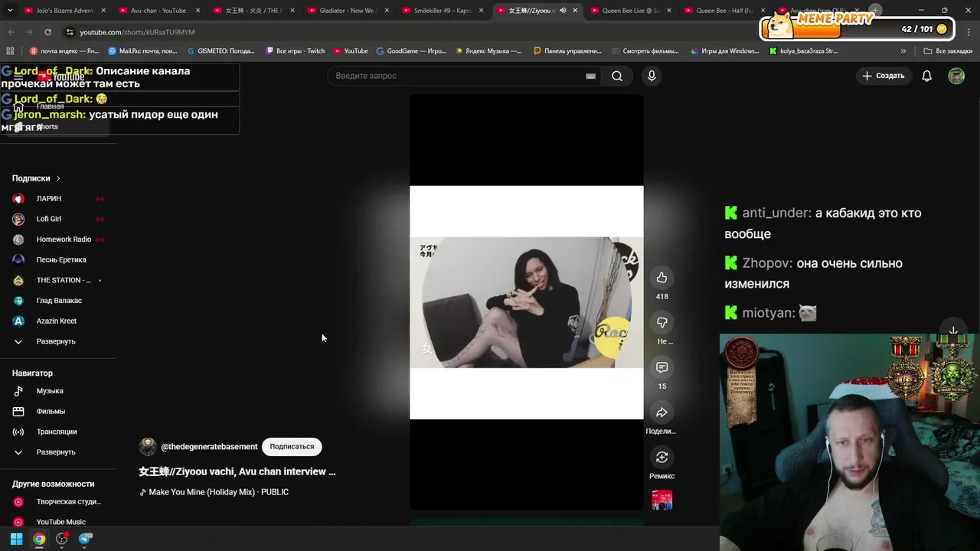This screenshot has height=551, width=980.
Task: Open Make You Mine (Holiday Mix) sound link
Action: coord(218,492)
